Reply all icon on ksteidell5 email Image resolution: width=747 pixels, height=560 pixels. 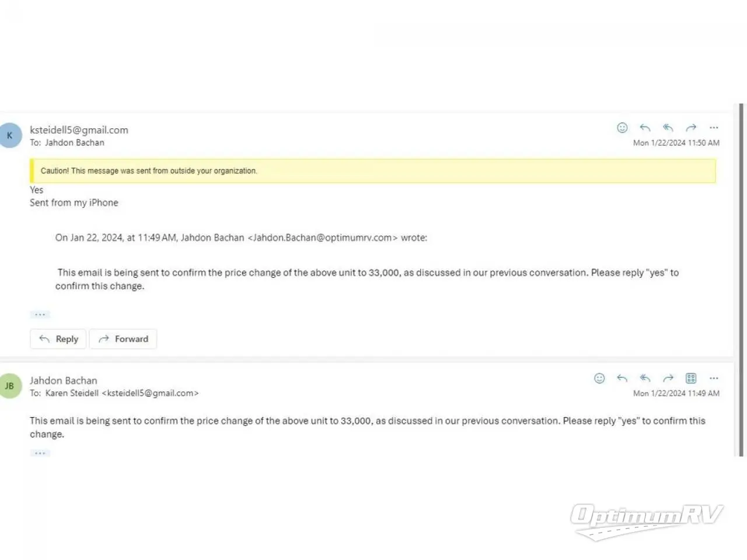pyautogui.click(x=668, y=128)
